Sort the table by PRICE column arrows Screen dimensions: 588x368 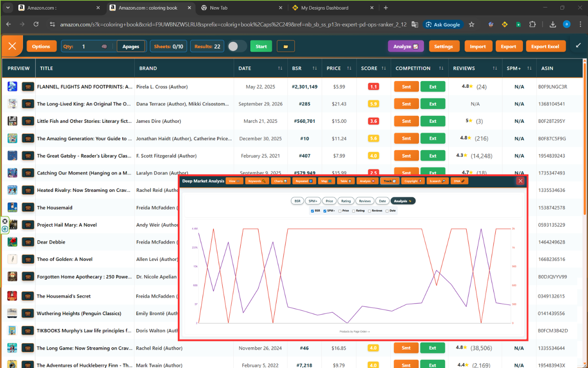(x=350, y=68)
